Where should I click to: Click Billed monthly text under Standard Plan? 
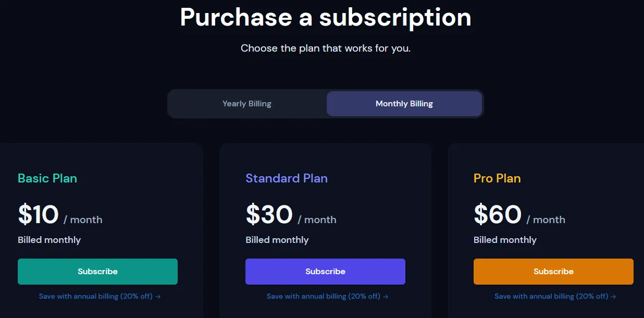click(x=277, y=240)
